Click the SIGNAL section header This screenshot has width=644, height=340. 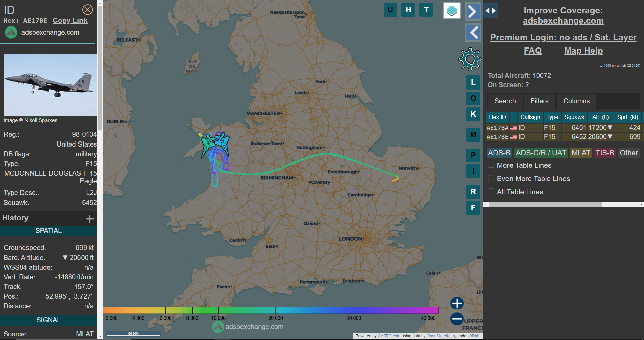(49, 320)
